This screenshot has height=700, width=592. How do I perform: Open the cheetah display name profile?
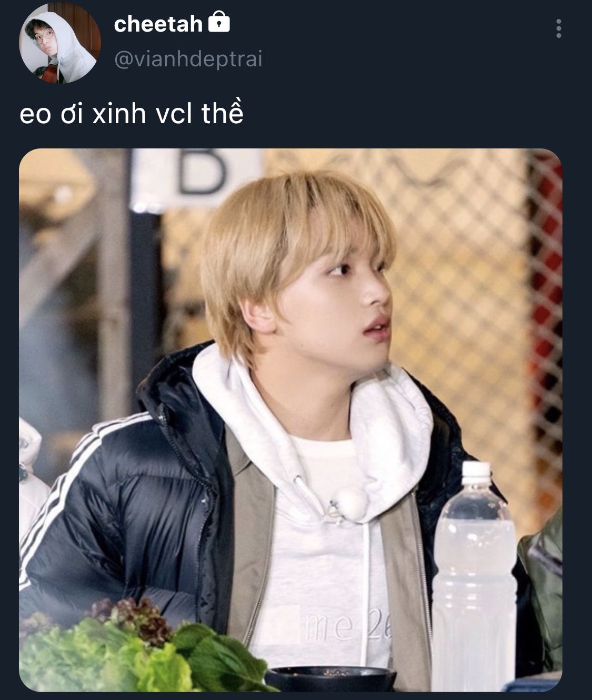pyautogui.click(x=158, y=24)
